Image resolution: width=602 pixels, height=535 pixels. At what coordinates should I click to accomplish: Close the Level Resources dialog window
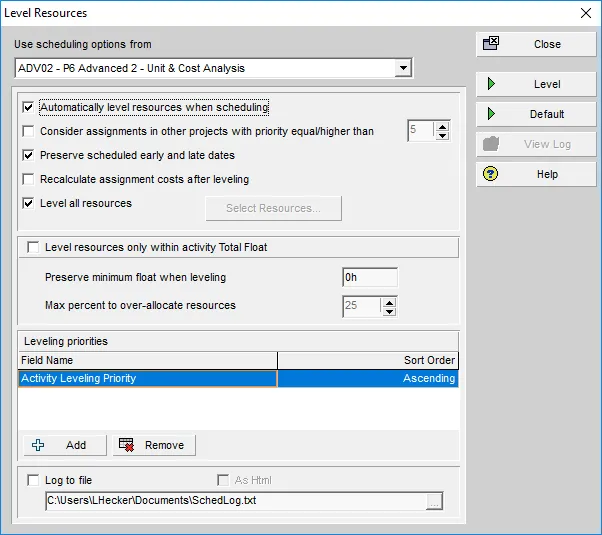point(586,13)
